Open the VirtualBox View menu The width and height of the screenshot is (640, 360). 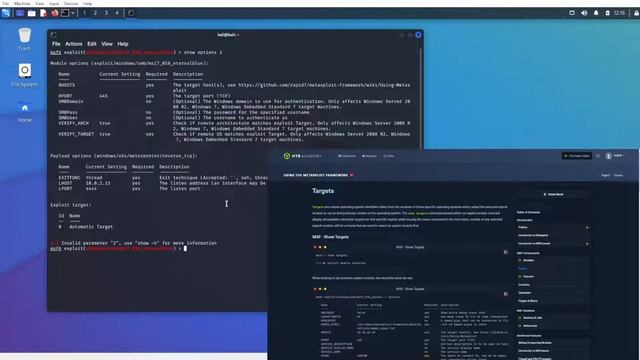pos(40,3)
